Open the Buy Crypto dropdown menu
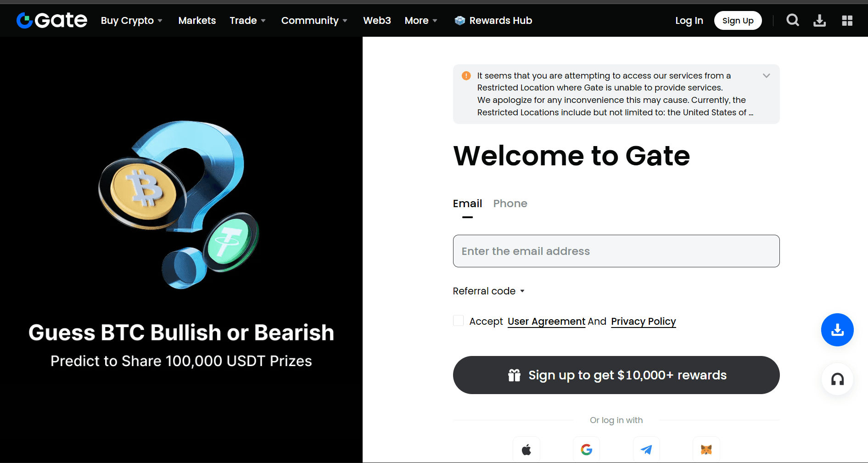The width and height of the screenshot is (868, 463). click(x=131, y=21)
